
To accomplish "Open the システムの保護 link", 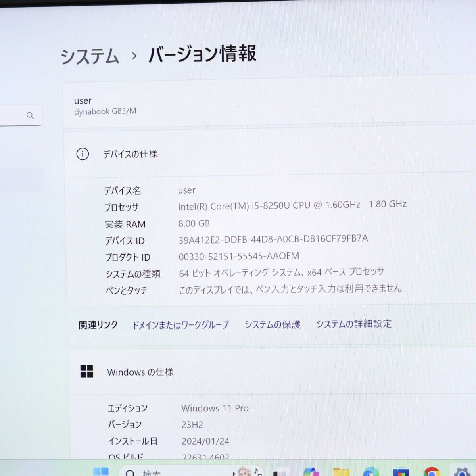I will point(273,324).
